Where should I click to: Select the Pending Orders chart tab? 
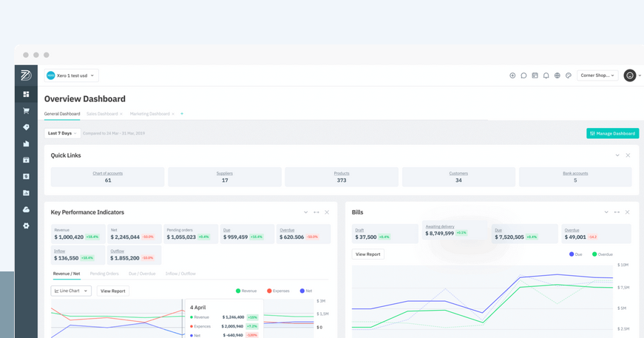[x=104, y=274]
